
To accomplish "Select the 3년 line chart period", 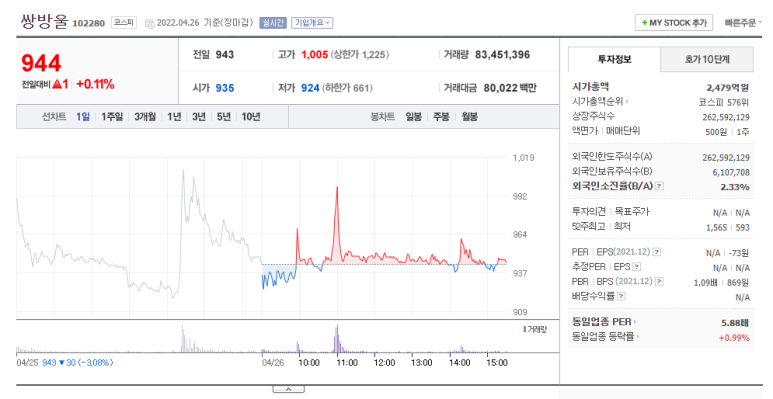I will (199, 117).
